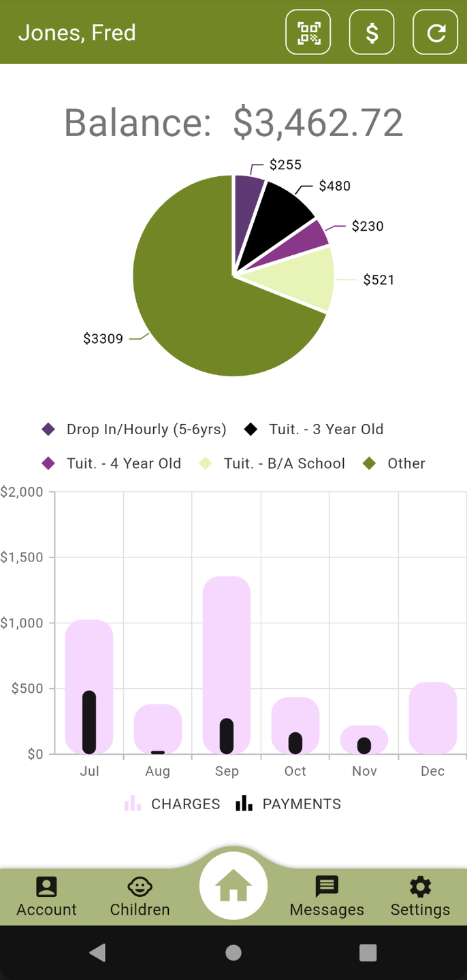This screenshot has height=980, width=467.
Task: Tap the July payments black bar
Action: tap(89, 722)
